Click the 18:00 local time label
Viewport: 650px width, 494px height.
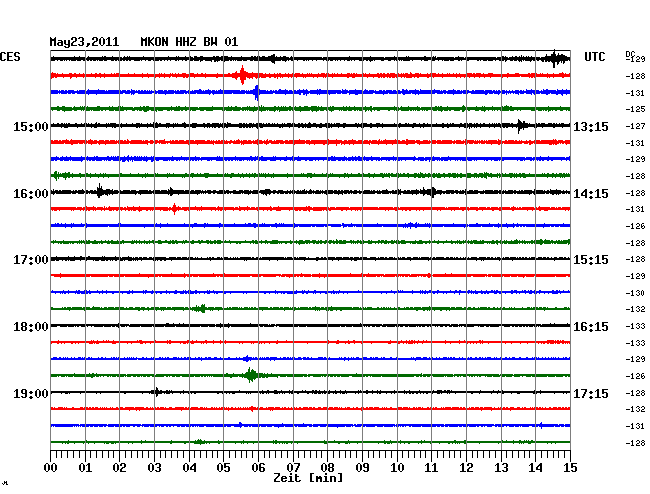[30, 327]
